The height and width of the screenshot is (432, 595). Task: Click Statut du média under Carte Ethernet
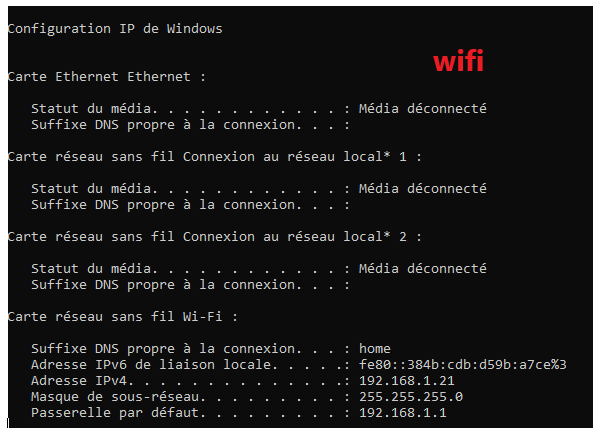[x=93, y=109]
